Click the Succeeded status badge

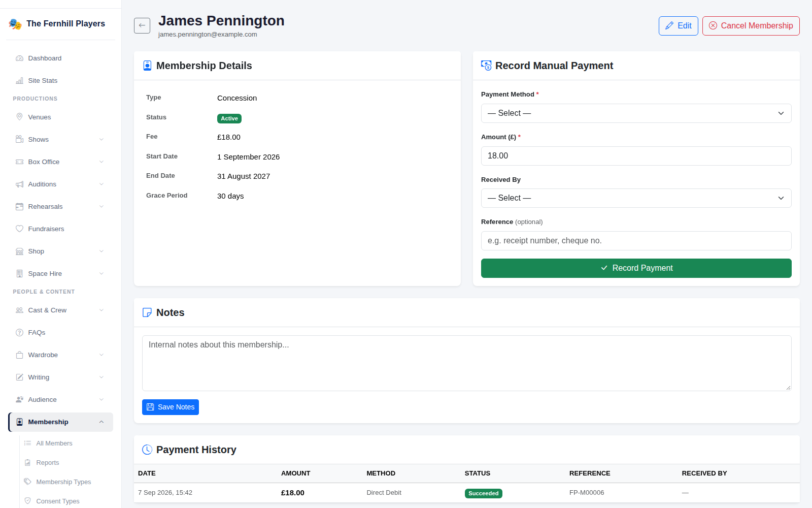483,493
